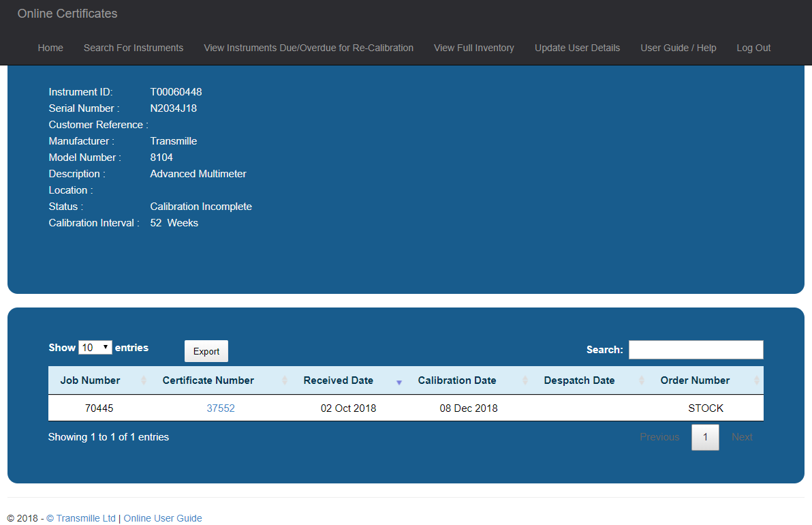Open Search For Instruments page
The width and height of the screenshot is (812, 525).
click(134, 48)
